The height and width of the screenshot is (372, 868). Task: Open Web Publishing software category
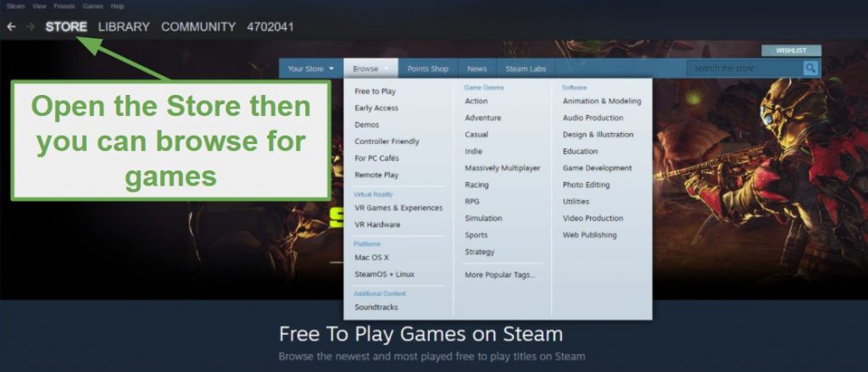coord(589,235)
